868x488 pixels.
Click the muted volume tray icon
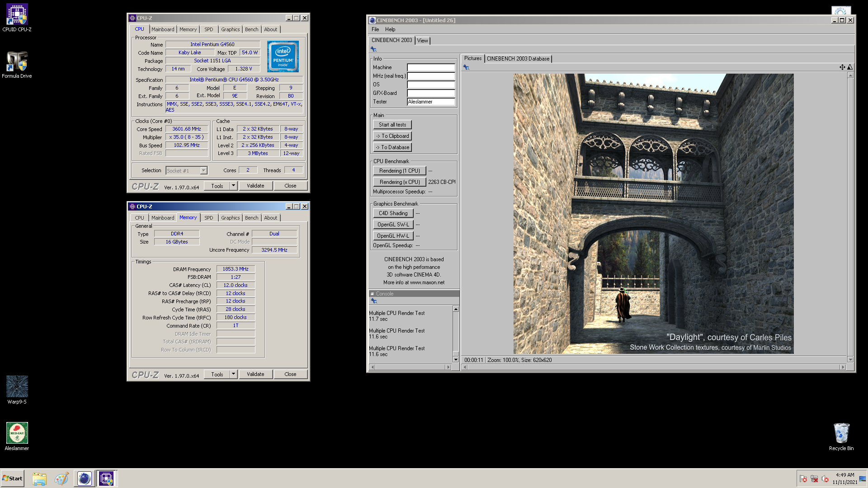[825, 479]
